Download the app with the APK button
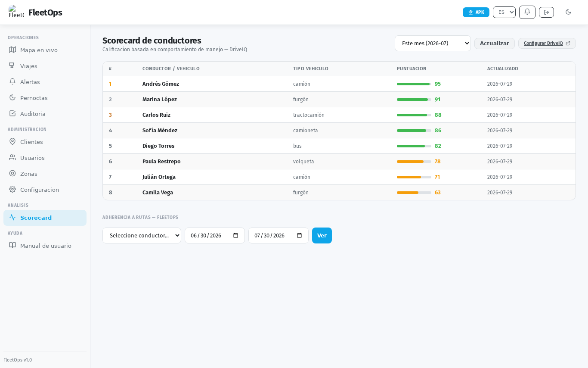This screenshot has height=368, width=588. [x=476, y=12]
